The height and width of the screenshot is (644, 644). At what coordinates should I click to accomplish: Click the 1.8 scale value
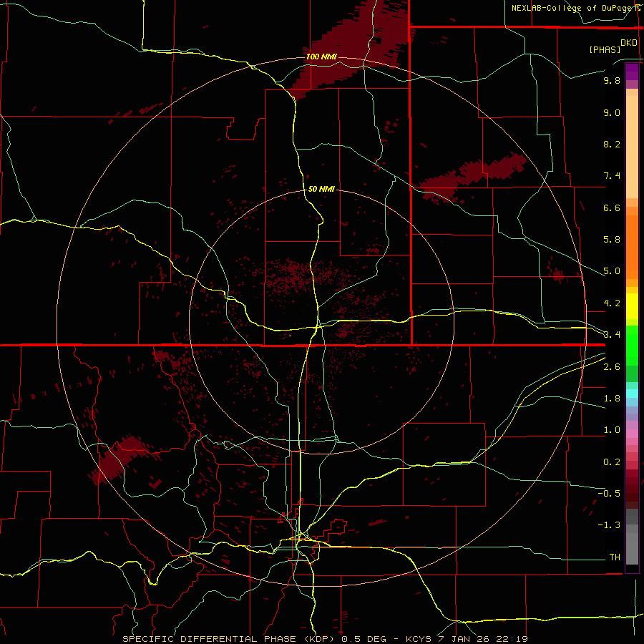click(612, 399)
